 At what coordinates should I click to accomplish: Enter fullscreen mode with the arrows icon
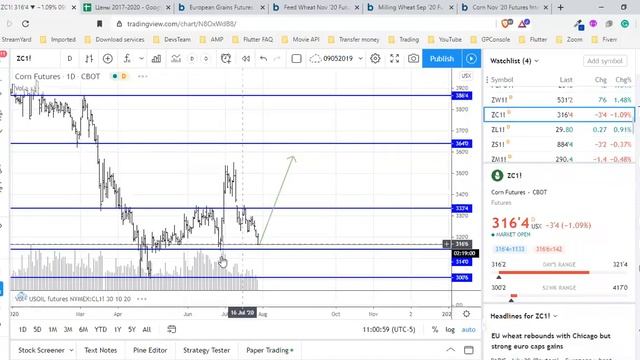(394, 59)
